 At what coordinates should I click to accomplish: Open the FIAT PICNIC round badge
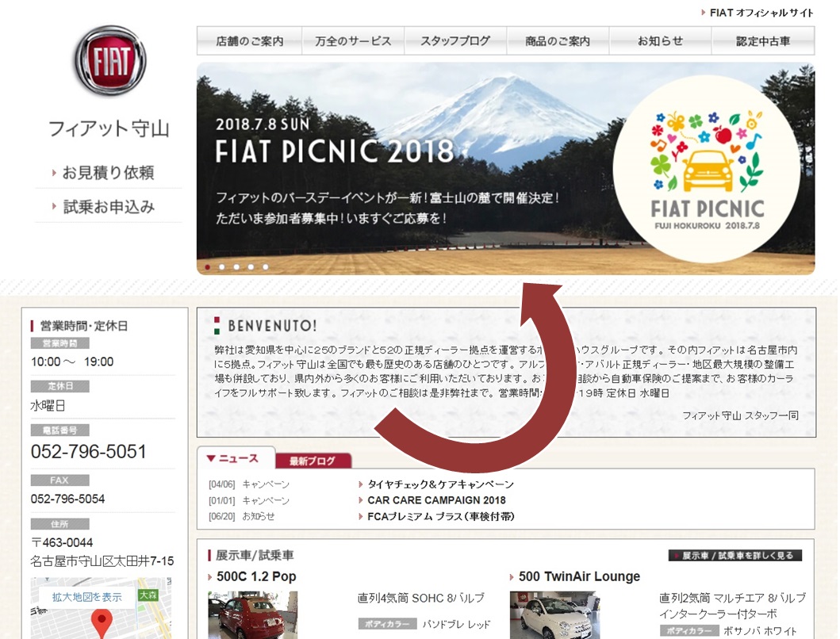pyautogui.click(x=707, y=169)
